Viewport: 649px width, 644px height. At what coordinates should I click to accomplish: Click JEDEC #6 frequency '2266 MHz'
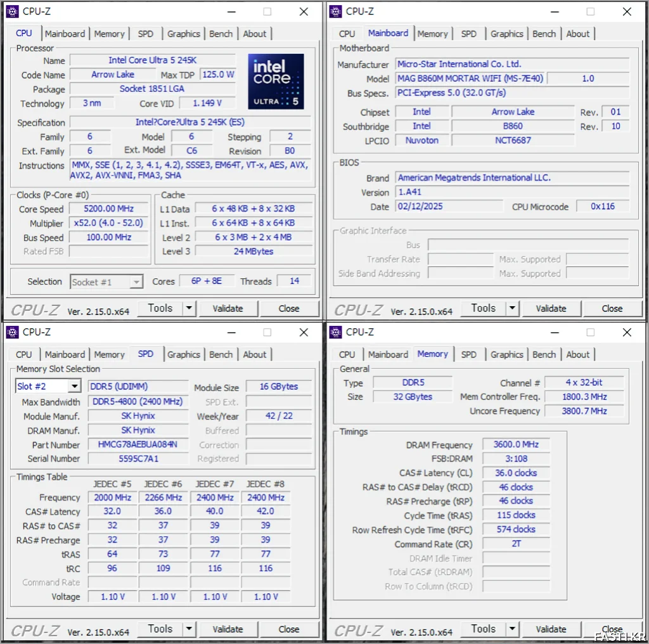(x=164, y=497)
